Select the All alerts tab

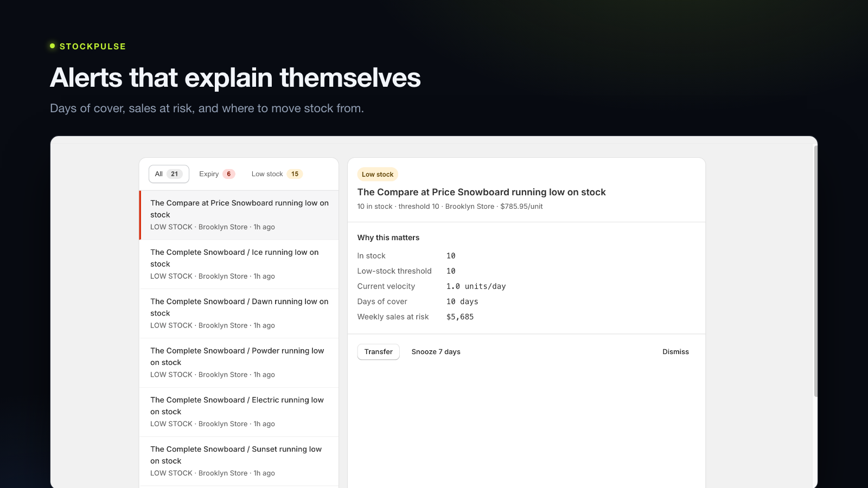(x=169, y=174)
